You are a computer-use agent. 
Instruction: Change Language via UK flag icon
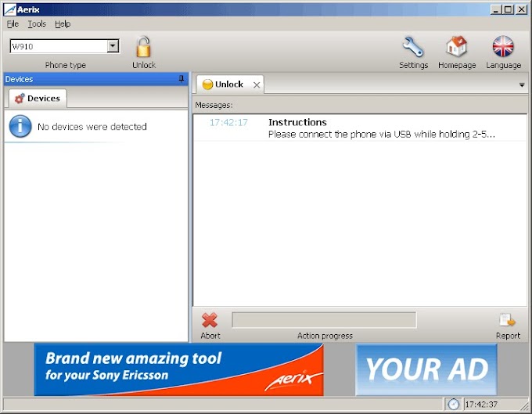pos(503,46)
